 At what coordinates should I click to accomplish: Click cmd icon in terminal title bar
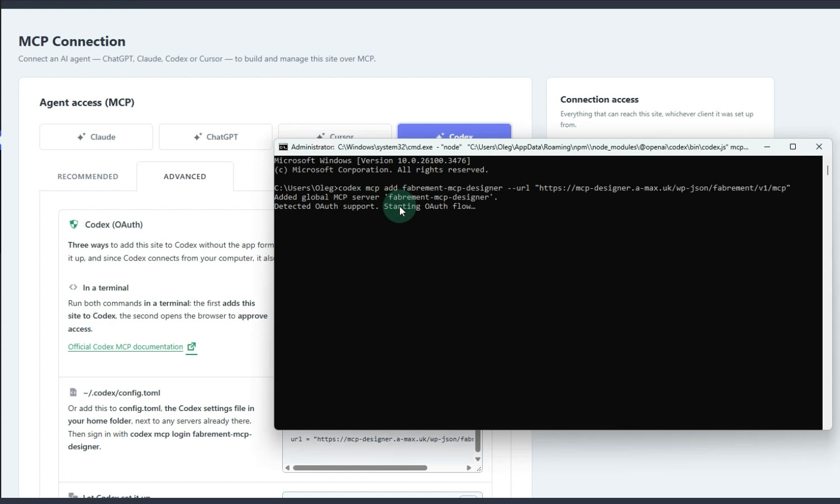(283, 147)
